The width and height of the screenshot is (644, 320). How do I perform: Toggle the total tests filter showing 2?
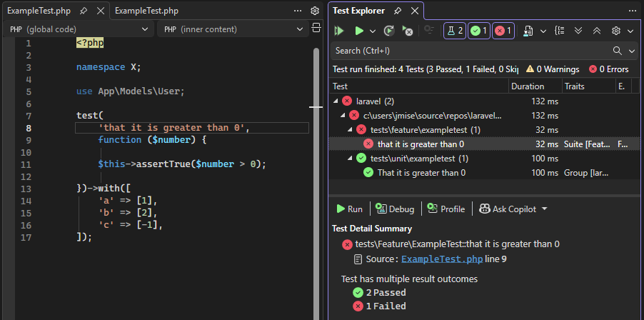(454, 31)
